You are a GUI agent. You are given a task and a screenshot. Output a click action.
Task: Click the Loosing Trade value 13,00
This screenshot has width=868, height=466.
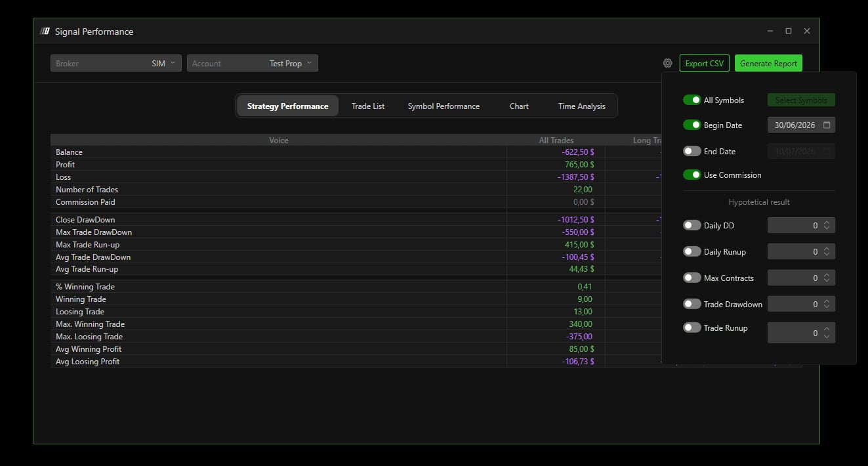(x=583, y=312)
